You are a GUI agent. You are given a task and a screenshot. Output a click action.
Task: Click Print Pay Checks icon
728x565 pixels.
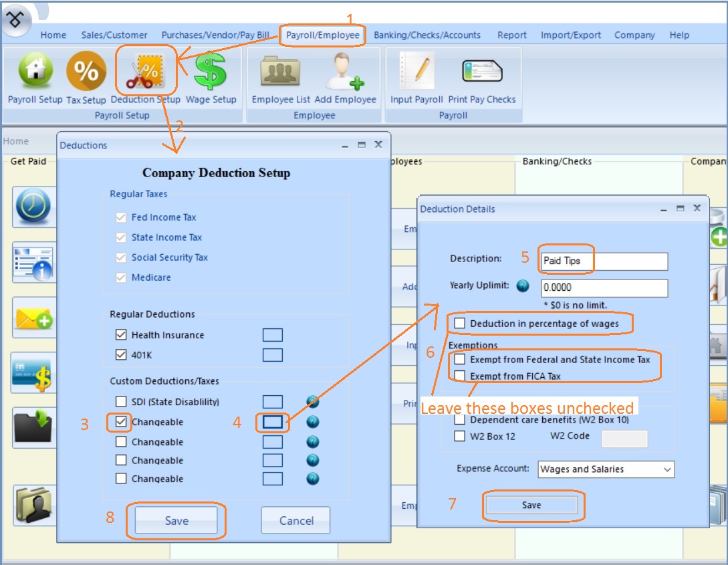[x=482, y=72]
